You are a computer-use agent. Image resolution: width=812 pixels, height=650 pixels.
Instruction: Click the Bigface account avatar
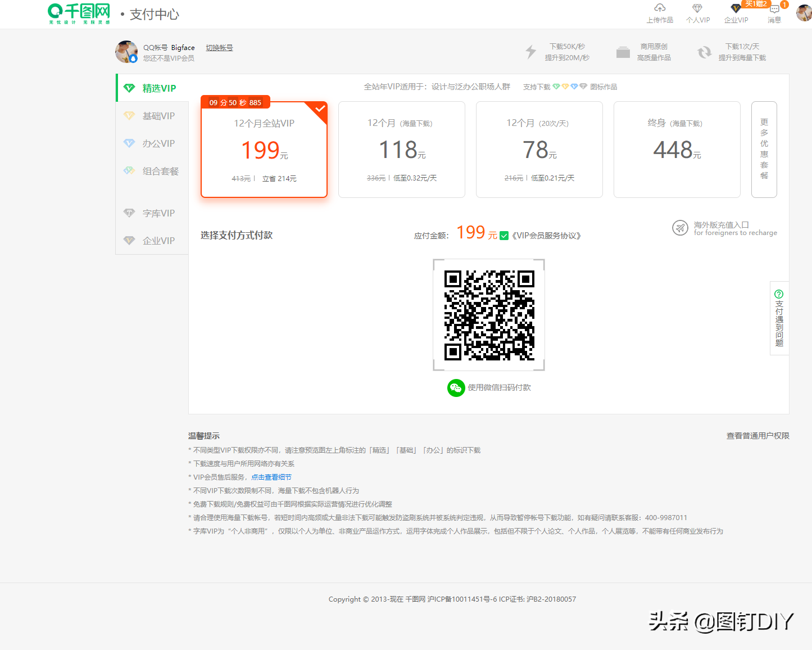[x=126, y=52]
